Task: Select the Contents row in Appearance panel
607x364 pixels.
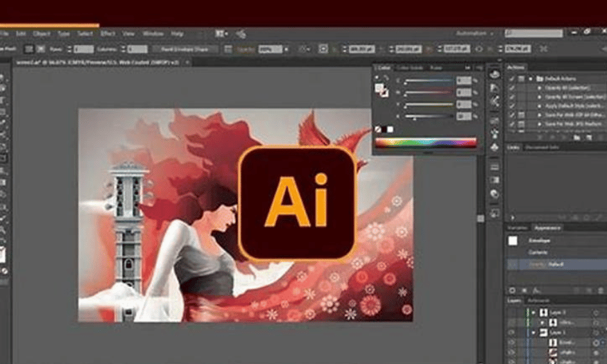Action: pos(556,252)
